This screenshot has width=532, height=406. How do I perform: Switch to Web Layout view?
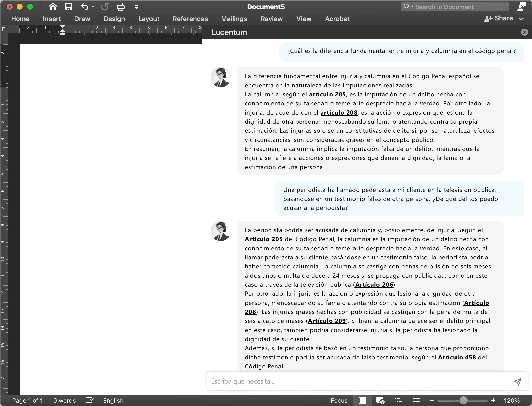click(x=380, y=400)
